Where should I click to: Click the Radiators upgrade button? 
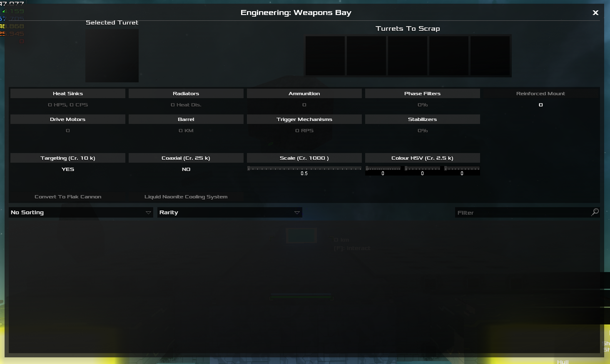[x=186, y=93]
